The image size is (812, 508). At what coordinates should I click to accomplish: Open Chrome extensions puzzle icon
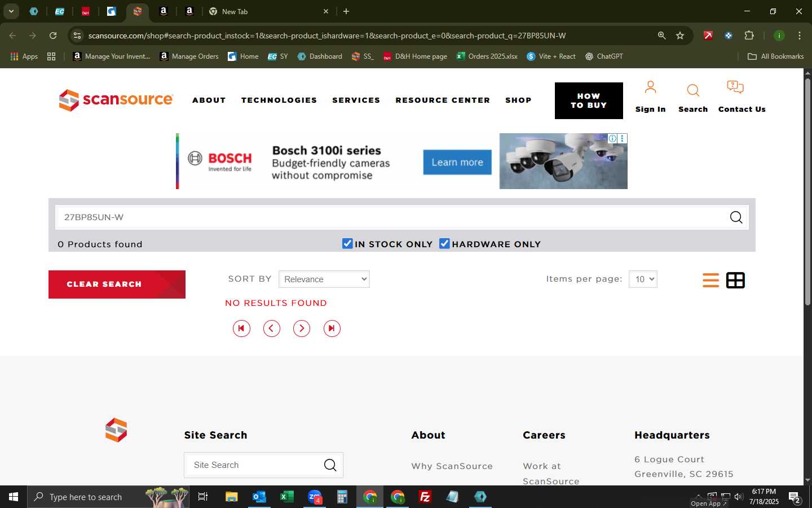[x=749, y=36]
